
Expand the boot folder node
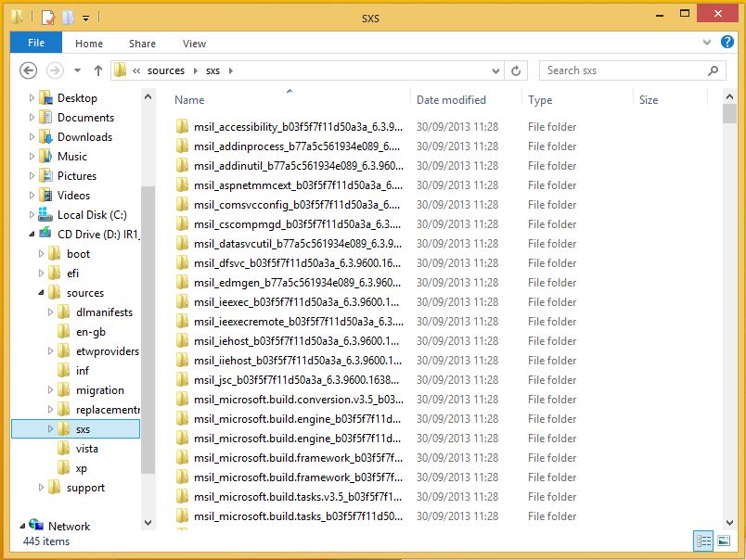[41, 254]
